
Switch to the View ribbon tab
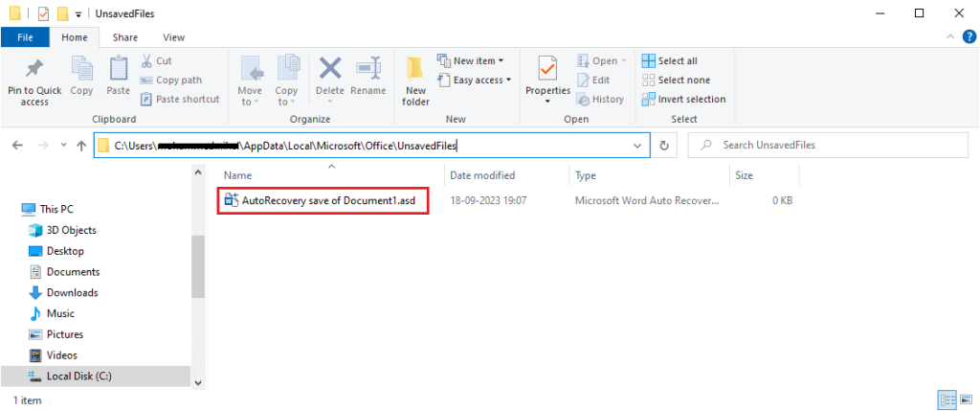pyautogui.click(x=173, y=37)
